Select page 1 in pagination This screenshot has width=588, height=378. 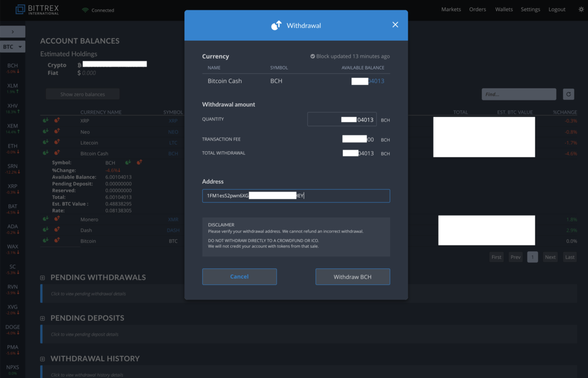coord(532,257)
